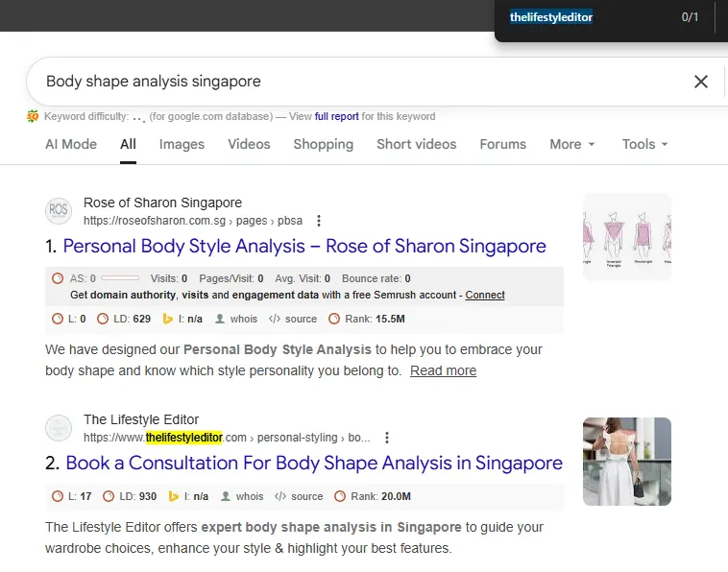
Task: Click the LD: 930 circle icon
Action: point(109,496)
